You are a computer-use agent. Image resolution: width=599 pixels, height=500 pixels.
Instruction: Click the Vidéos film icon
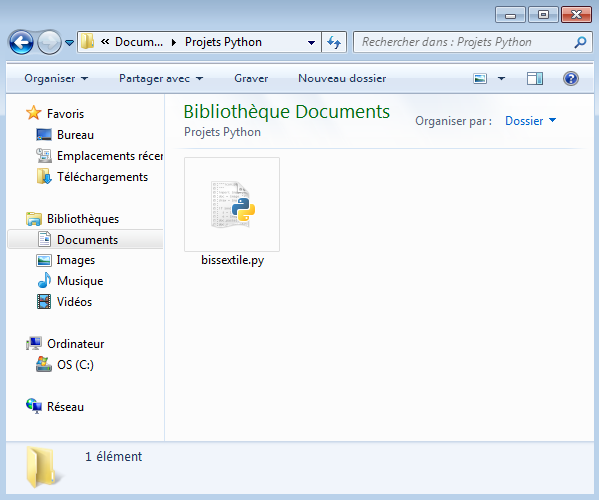coord(44,301)
